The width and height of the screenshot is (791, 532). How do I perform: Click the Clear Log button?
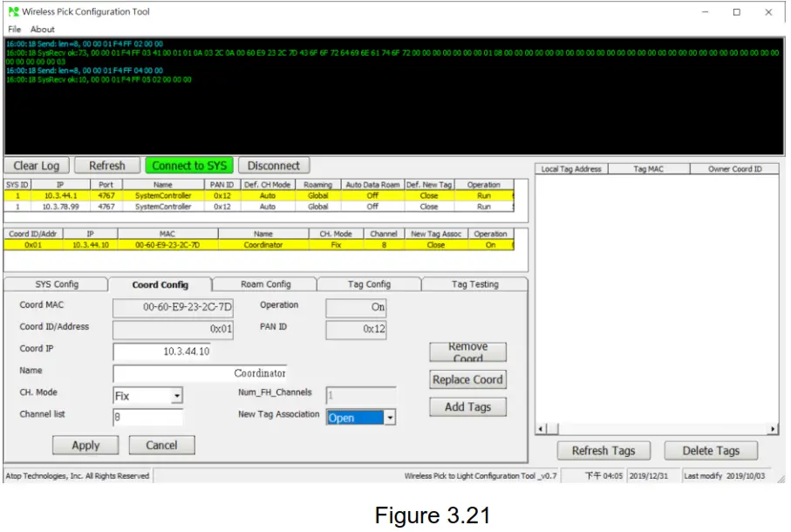37,166
